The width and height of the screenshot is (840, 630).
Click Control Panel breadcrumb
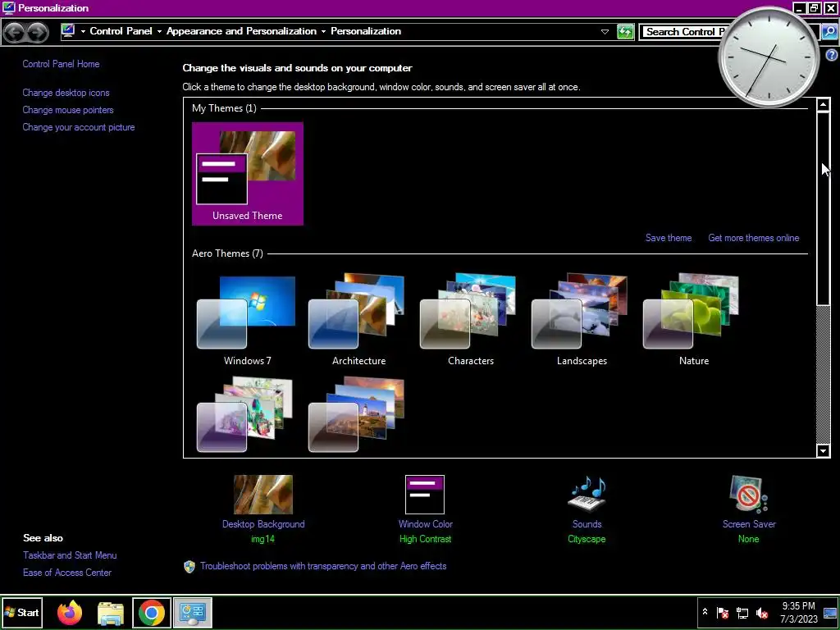[x=121, y=31]
